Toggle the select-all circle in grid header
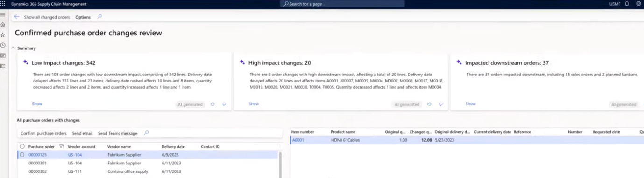Viewport: 644px width, 178px height. click(x=22, y=146)
